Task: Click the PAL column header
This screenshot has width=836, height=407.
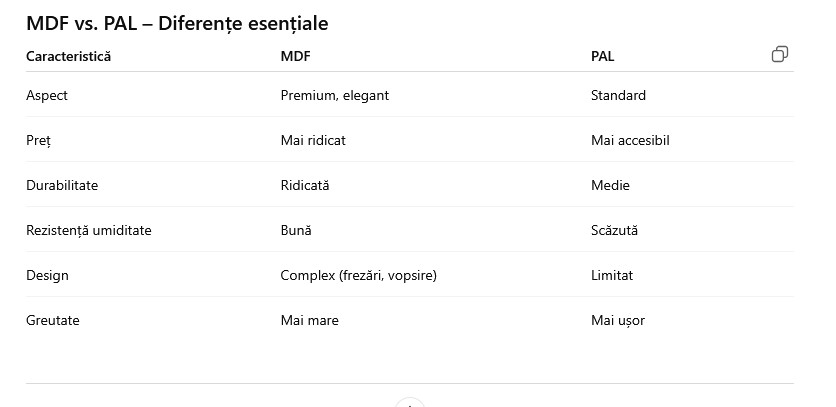Action: coord(603,57)
